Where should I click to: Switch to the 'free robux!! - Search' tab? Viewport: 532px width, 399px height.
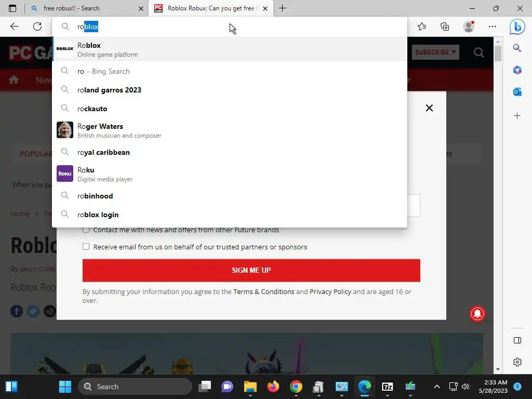[87, 8]
